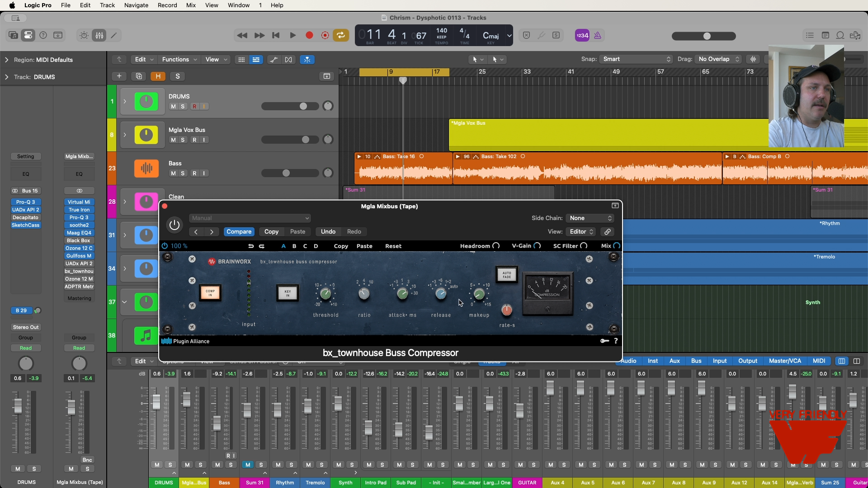The image size is (868, 488).
Task: Toggle COMP IN switch on compressor
Action: coord(210,293)
